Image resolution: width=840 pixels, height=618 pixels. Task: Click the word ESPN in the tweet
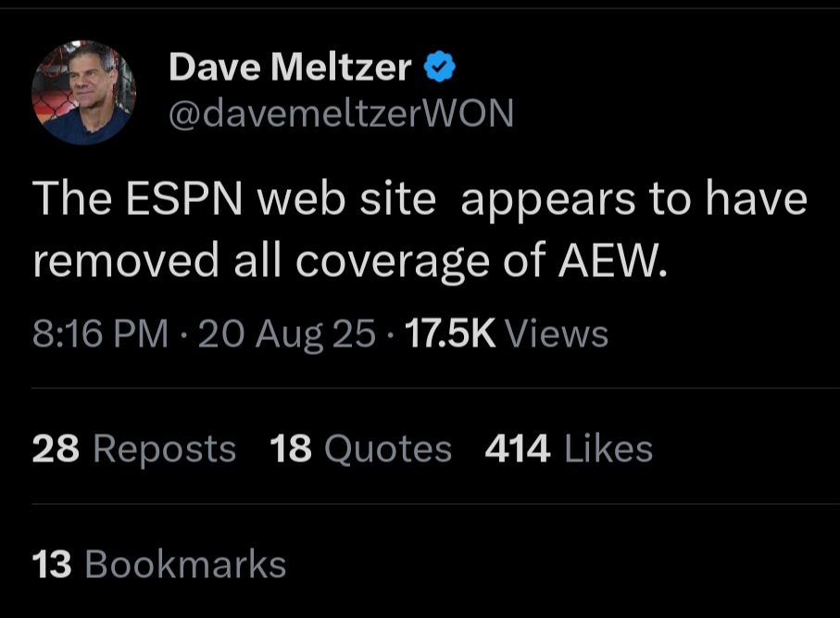click(x=184, y=198)
